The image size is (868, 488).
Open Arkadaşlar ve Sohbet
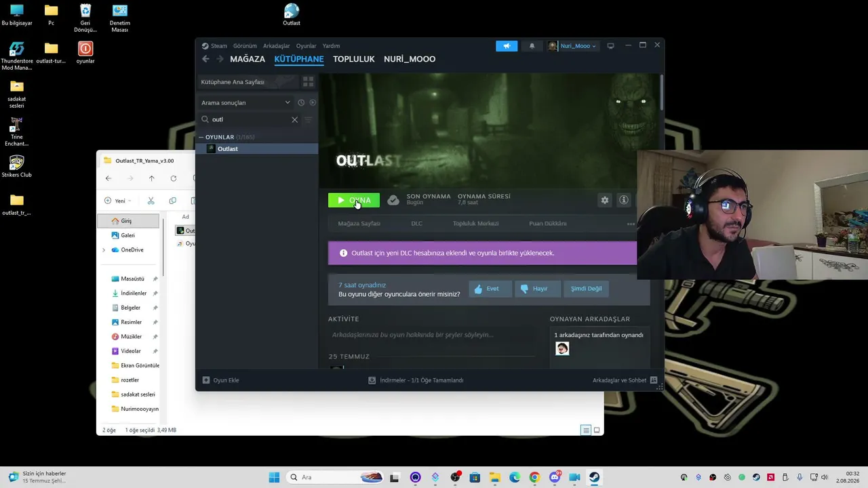point(625,380)
